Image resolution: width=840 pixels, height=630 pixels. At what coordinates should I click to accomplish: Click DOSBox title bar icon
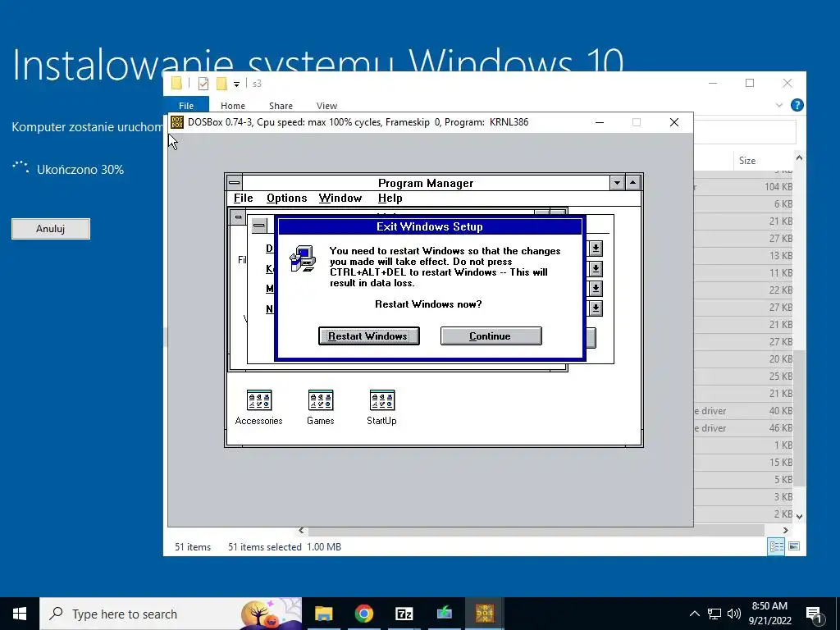[x=177, y=122]
